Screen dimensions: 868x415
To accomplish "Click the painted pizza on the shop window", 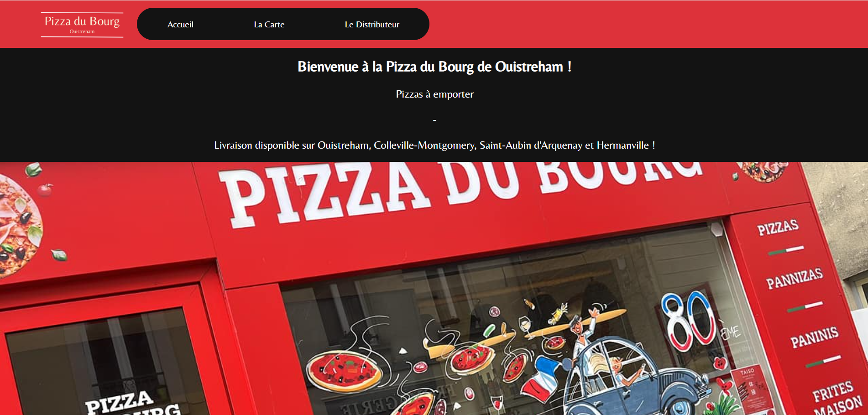I will coord(344,371).
